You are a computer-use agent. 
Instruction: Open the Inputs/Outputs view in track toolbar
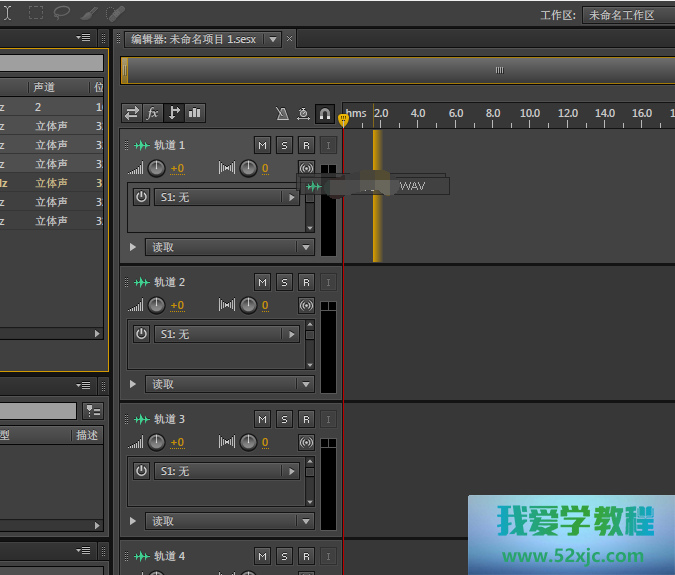[131, 113]
